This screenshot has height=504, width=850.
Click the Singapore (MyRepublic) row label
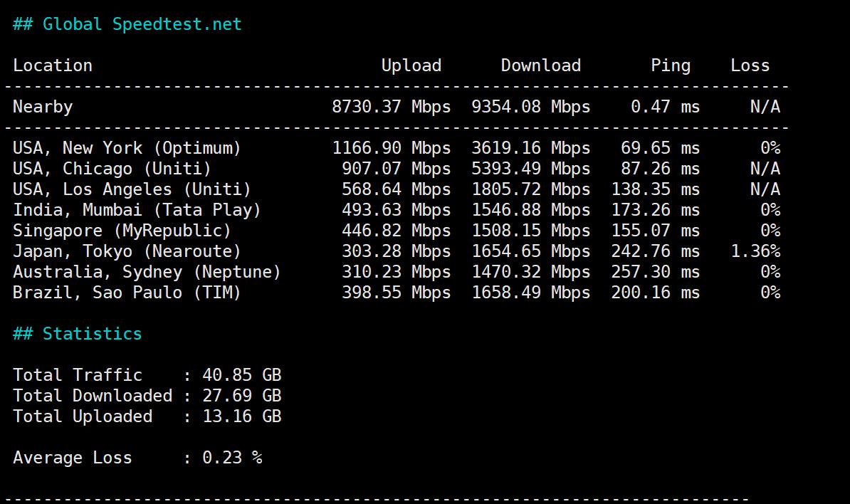pyautogui.click(x=122, y=231)
